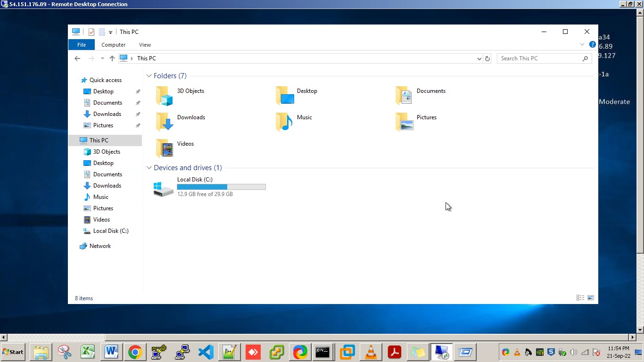
Task: Launch Google Chrome from the taskbar
Action: point(135,352)
